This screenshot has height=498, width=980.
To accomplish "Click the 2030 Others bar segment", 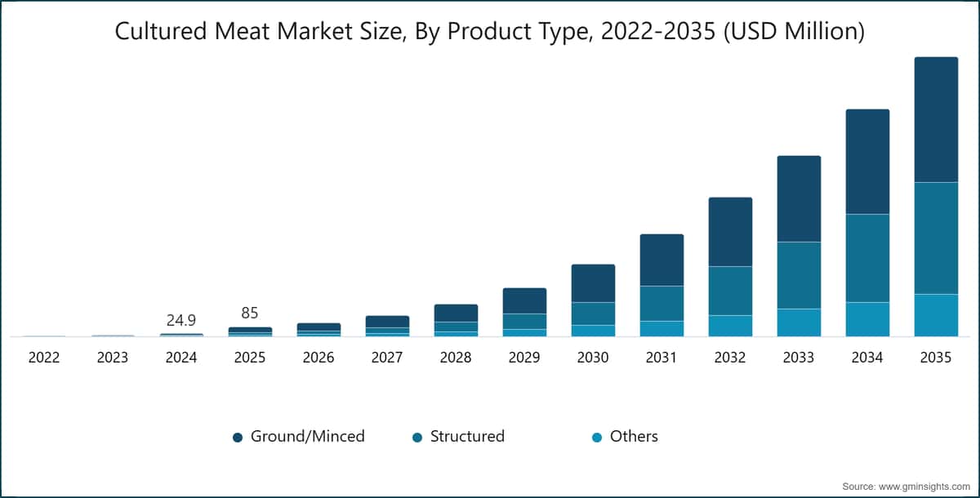I will coord(593,331).
